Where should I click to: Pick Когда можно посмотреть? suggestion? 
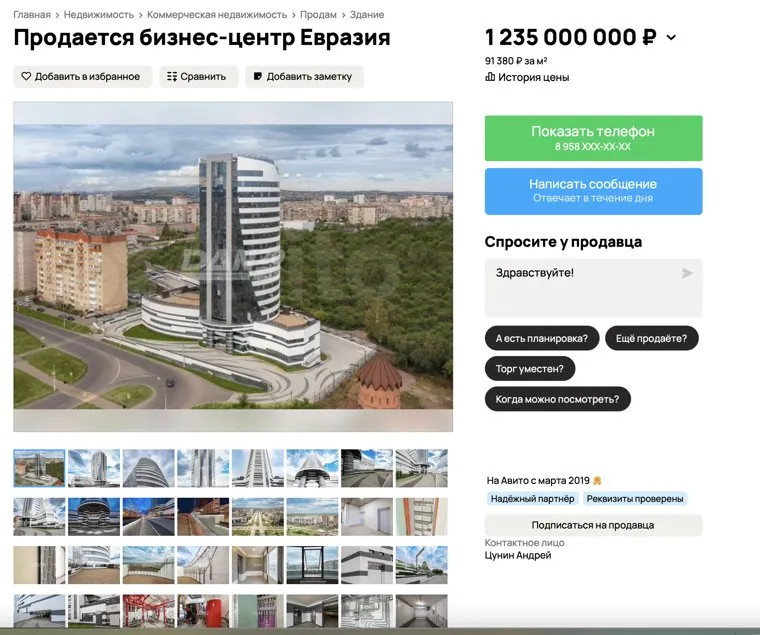tap(557, 399)
